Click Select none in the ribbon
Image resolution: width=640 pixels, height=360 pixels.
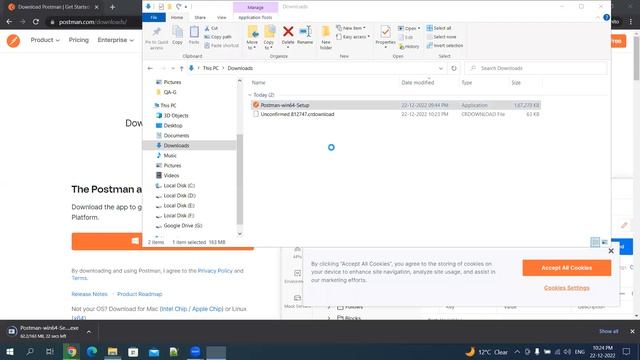(x=442, y=37)
